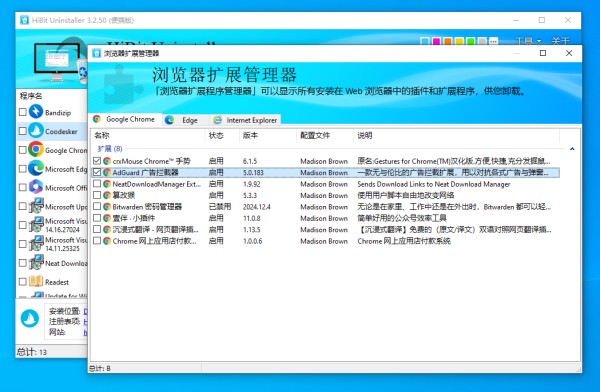Sort by the 状态 column header
Viewport: 600px width, 392px height.
(222, 135)
